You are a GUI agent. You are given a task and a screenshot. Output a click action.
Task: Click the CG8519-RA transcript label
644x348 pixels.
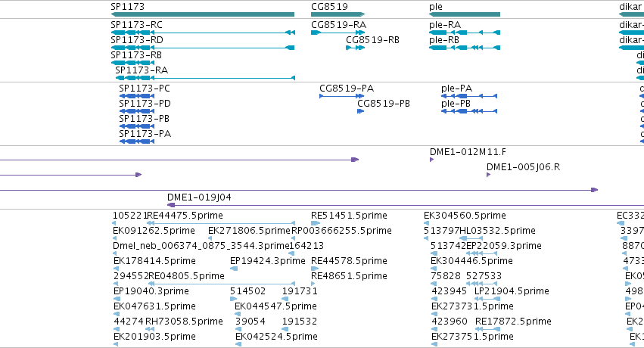click(x=338, y=25)
